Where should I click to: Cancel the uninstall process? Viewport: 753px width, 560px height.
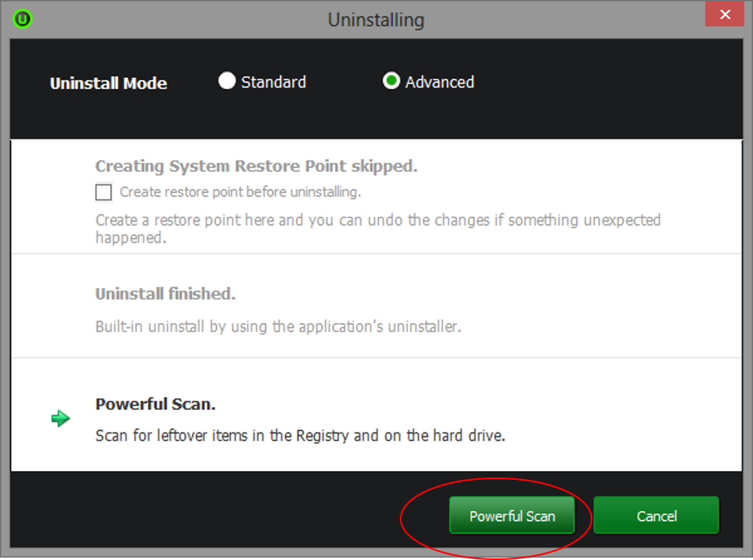pos(656,515)
